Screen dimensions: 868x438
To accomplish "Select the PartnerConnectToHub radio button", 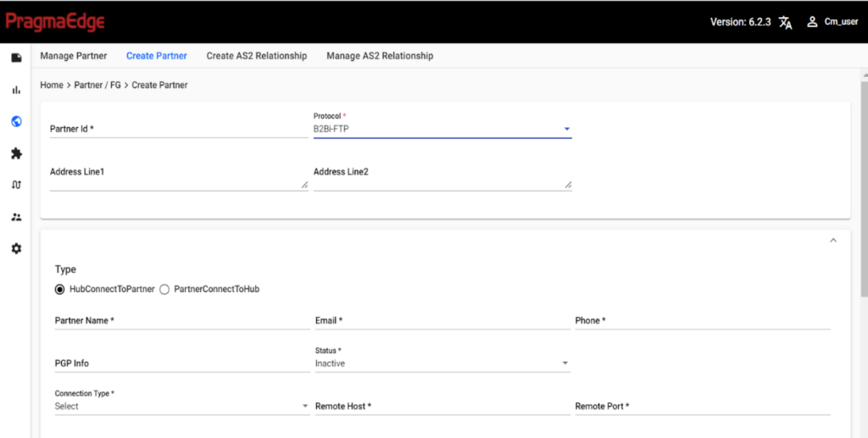I will 164,289.
